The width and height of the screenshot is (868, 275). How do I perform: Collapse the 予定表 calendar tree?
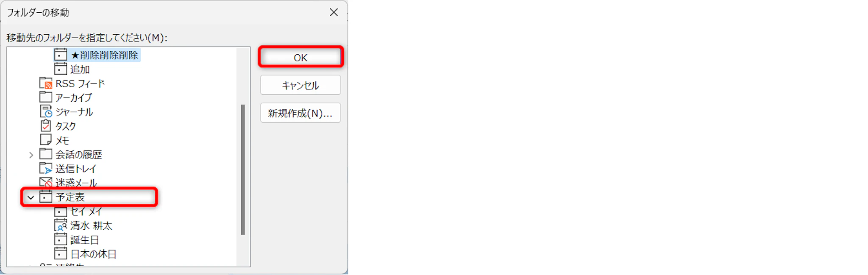(x=31, y=197)
